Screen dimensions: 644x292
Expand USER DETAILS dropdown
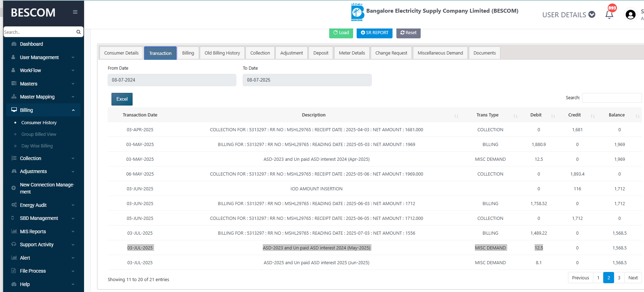point(569,14)
